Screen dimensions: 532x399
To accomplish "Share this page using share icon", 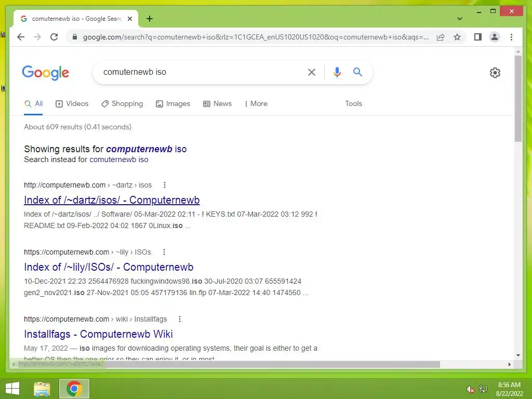I will coord(441,37).
